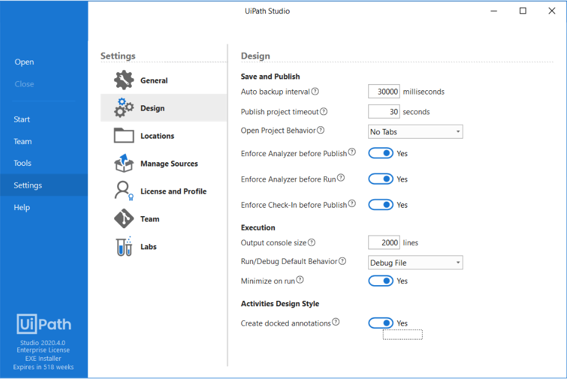
Task: Click the Team git diamond icon
Action: [x=124, y=218]
